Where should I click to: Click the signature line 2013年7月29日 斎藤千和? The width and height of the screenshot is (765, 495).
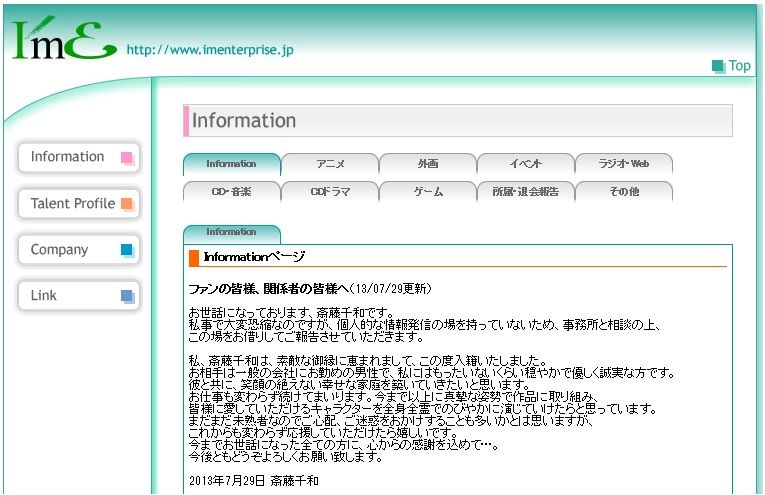(x=254, y=481)
